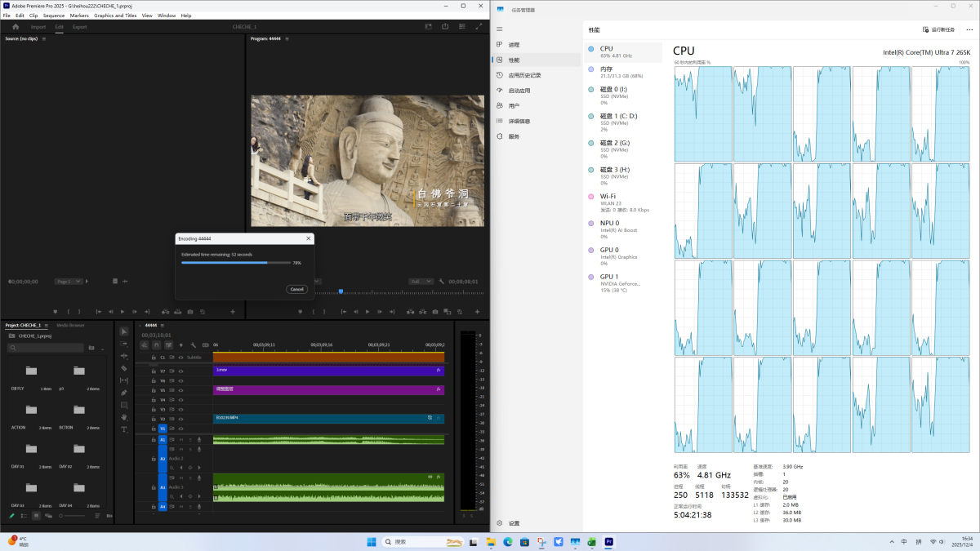Open the Sequence menu in the menu bar
980x551 pixels.
pyautogui.click(x=54, y=16)
